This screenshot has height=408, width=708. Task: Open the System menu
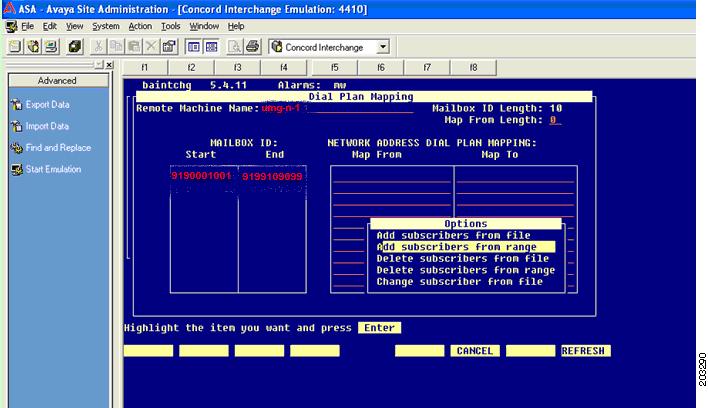(x=105, y=25)
